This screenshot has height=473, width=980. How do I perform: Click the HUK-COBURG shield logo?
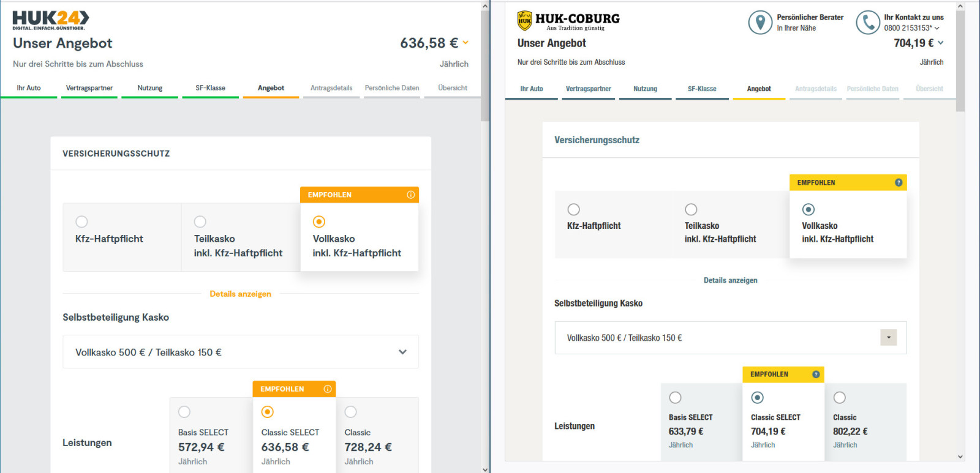coord(524,21)
